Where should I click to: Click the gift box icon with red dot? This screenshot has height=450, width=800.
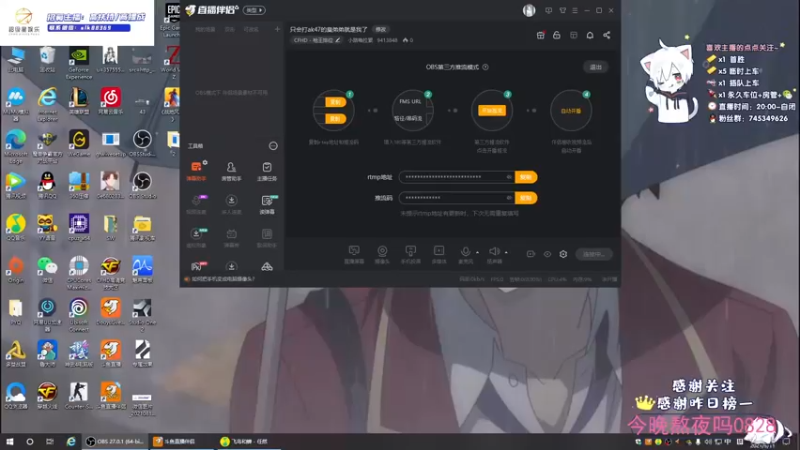[540, 35]
